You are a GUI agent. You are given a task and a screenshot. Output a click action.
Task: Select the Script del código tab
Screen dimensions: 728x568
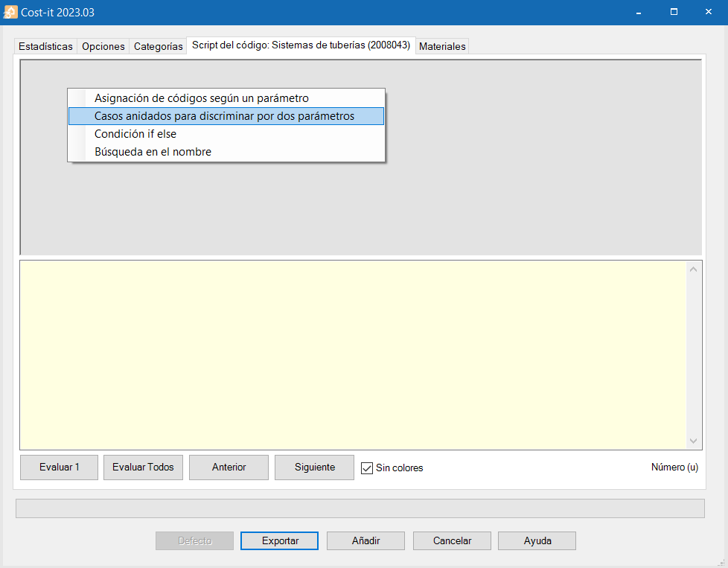[x=301, y=45]
